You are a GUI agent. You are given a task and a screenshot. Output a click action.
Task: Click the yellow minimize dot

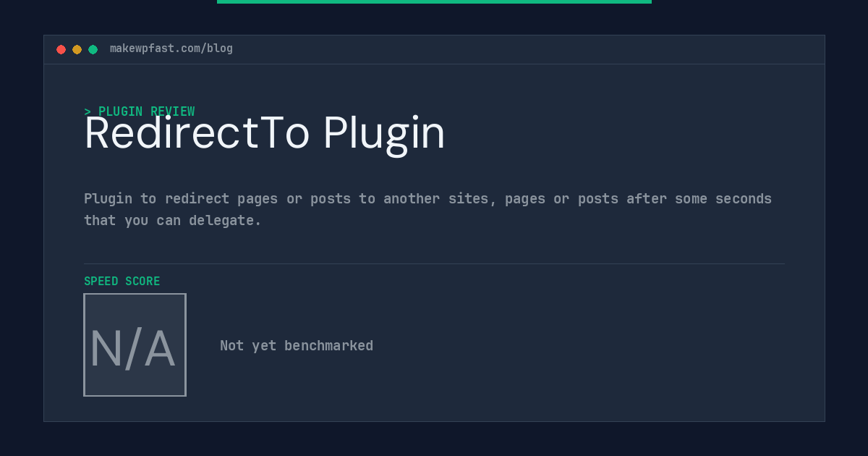point(77,49)
